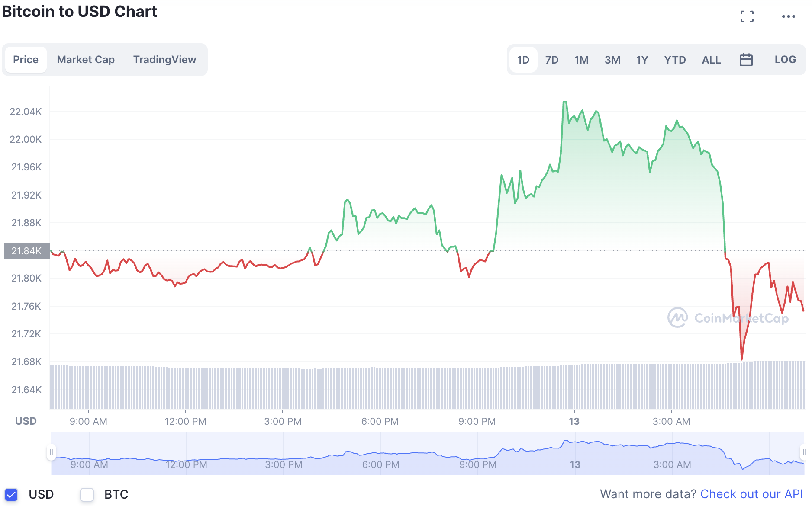This screenshot has width=812, height=506.
Task: Switch to the Price tab
Action: [26, 60]
